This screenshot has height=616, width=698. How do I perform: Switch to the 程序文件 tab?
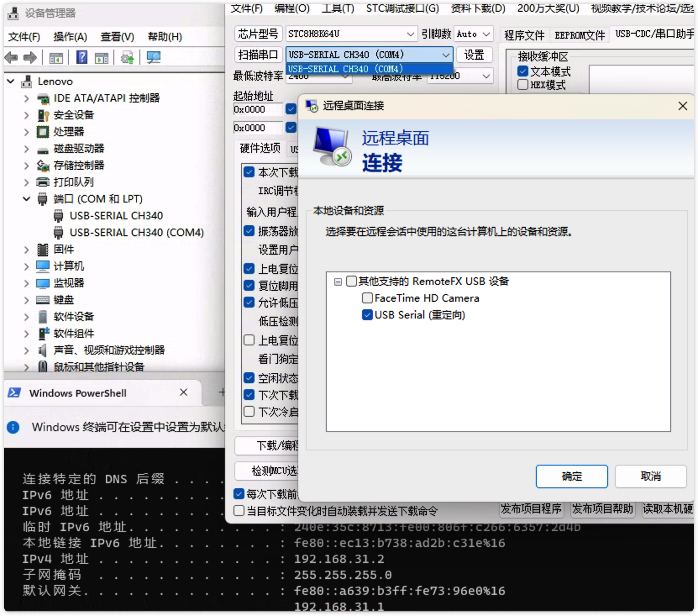524,35
